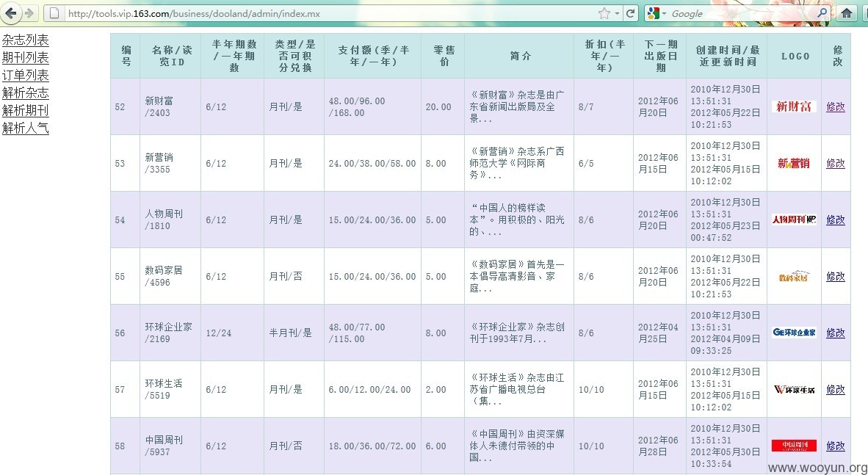The width and height of the screenshot is (868, 475).
Task: Click the 零售价 column header
Action: coord(443,56)
